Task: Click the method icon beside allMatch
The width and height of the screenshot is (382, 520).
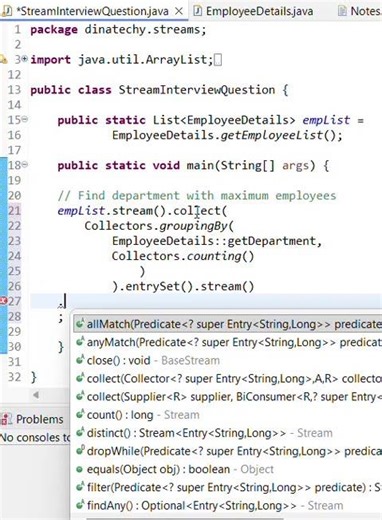Action: [x=80, y=323]
